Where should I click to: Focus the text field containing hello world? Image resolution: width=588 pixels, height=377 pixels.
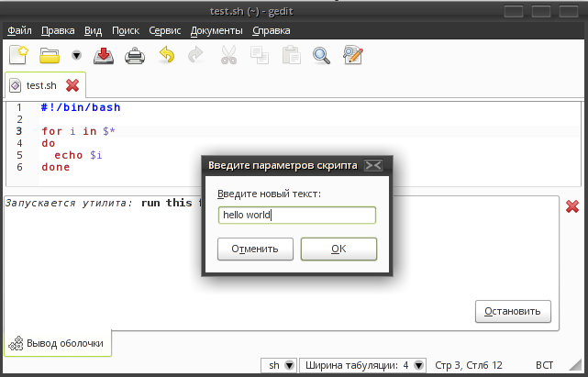tap(296, 216)
